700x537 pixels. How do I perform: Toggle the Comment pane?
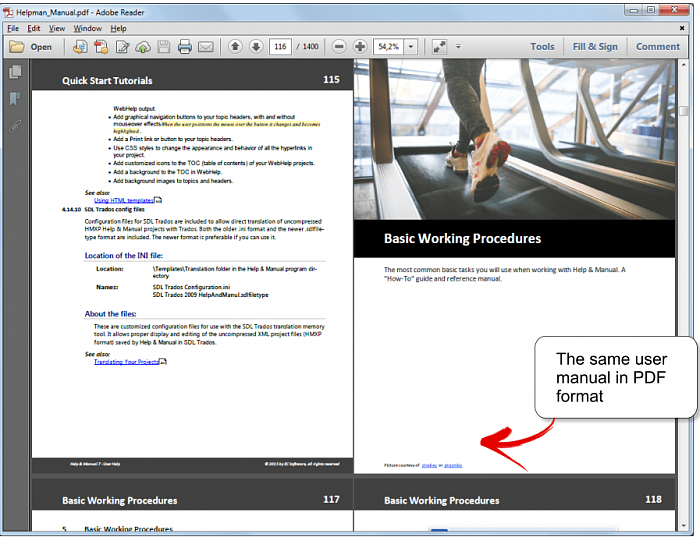[657, 47]
